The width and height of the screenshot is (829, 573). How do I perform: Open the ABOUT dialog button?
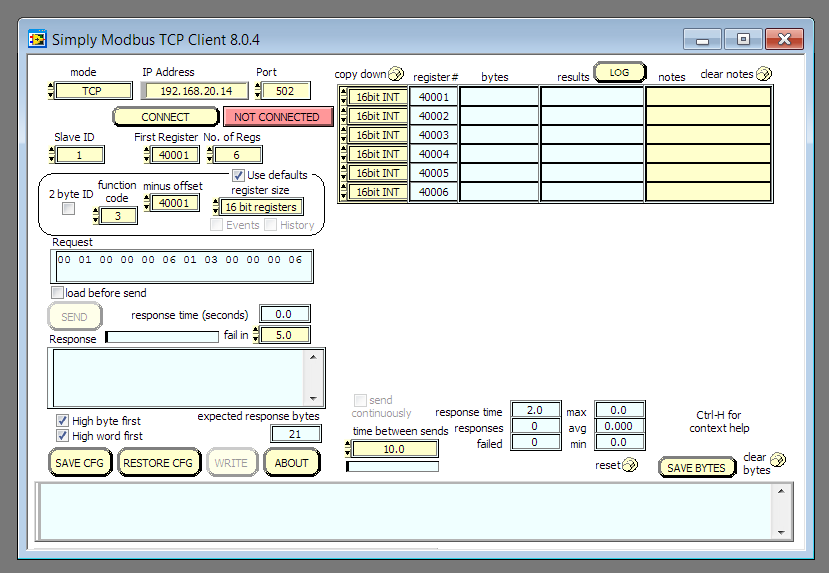292,463
